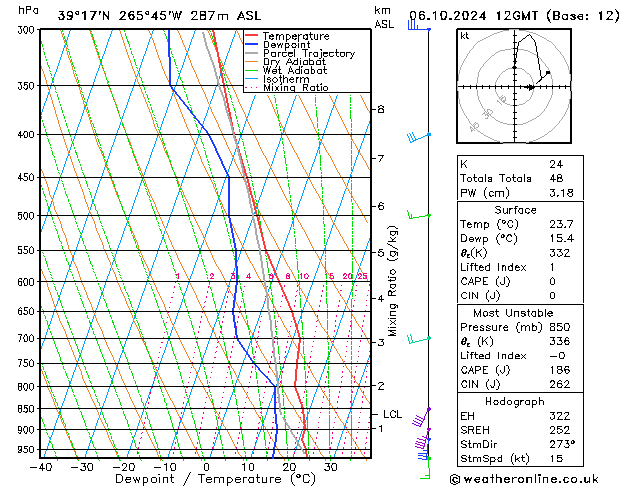Click the wind barb at 700 hPa
This screenshot has width=629, height=486.
tap(418, 339)
